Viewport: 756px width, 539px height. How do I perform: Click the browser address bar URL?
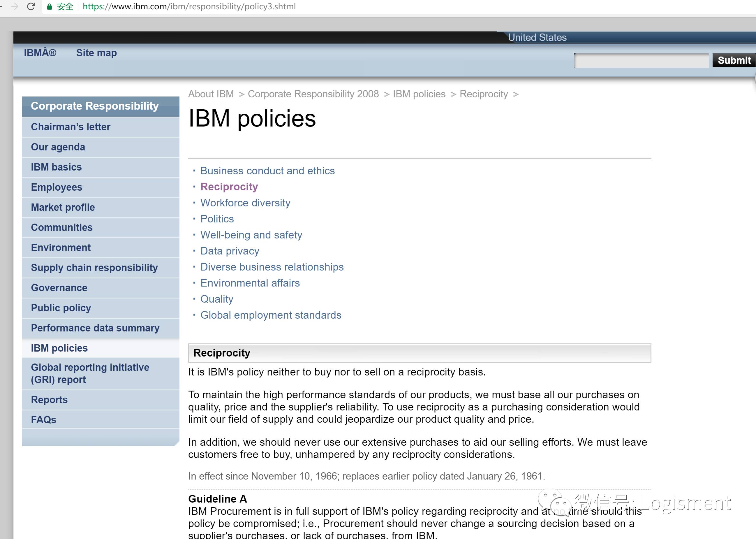[189, 7]
